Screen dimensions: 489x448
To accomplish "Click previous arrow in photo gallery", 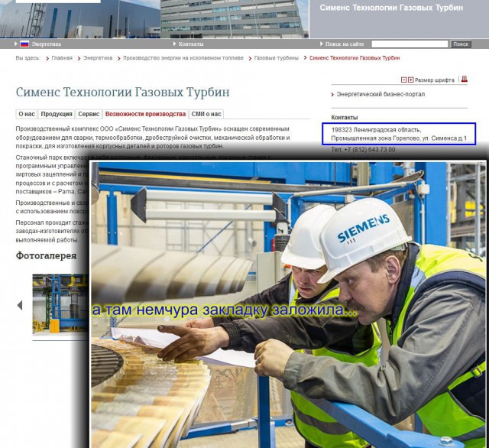I will [20, 305].
